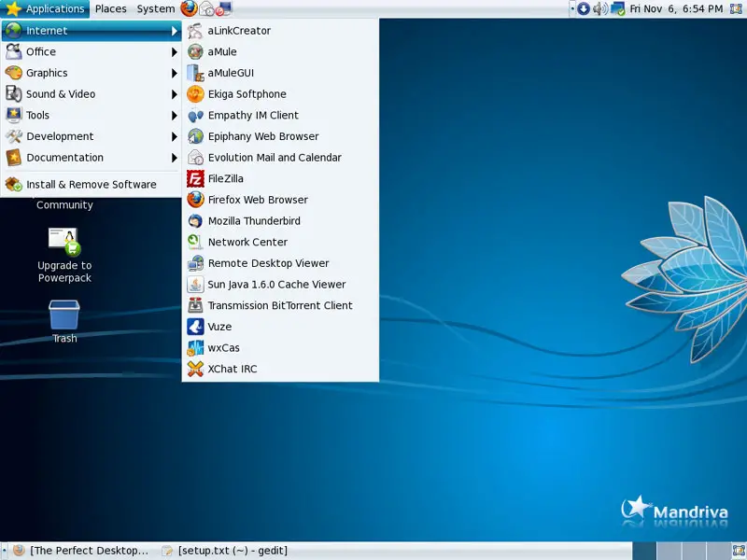Expand the Development submenu arrow
Image resolution: width=747 pixels, height=560 pixels.
(175, 136)
